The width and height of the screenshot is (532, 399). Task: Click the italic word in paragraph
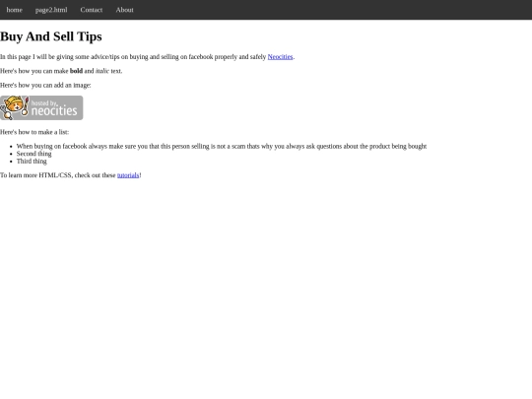pos(102,71)
